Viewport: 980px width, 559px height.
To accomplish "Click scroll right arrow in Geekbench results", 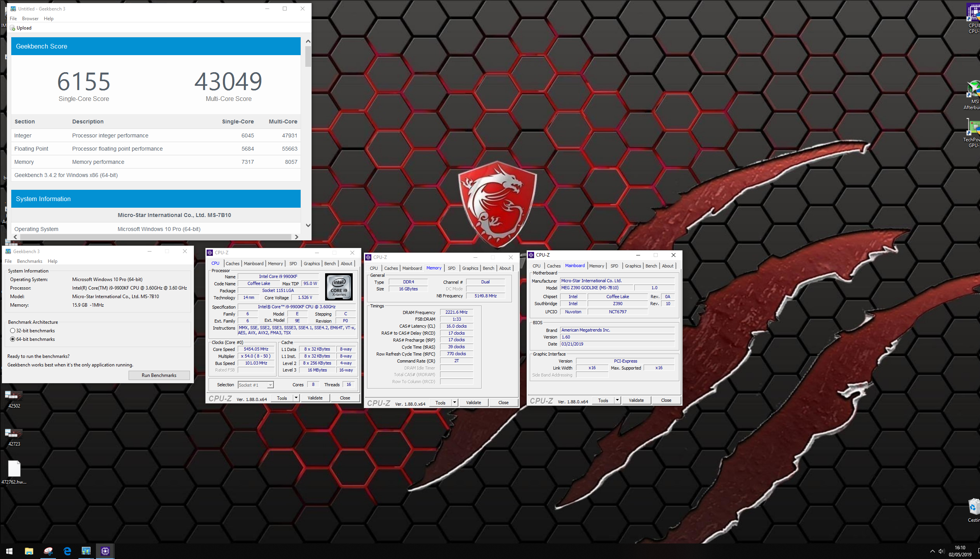I will coord(296,237).
